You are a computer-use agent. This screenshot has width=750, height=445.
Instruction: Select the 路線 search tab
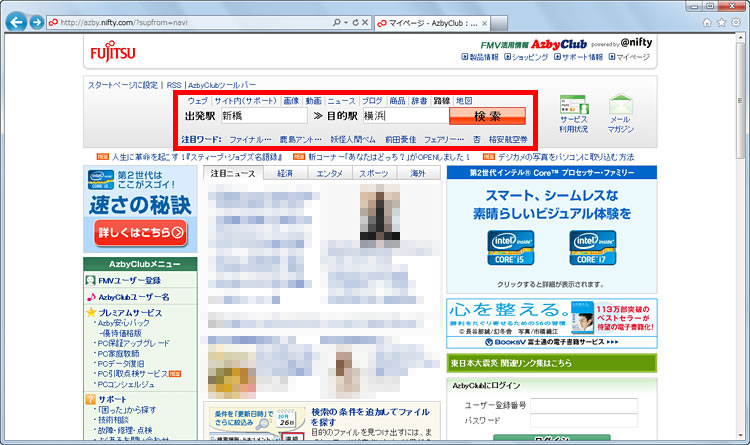(441, 100)
